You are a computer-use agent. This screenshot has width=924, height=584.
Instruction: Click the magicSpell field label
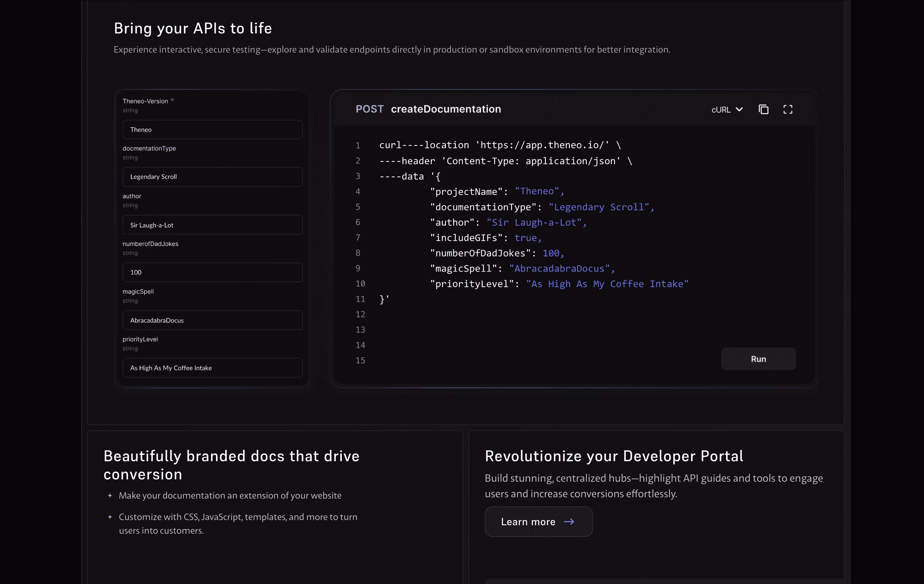click(138, 291)
